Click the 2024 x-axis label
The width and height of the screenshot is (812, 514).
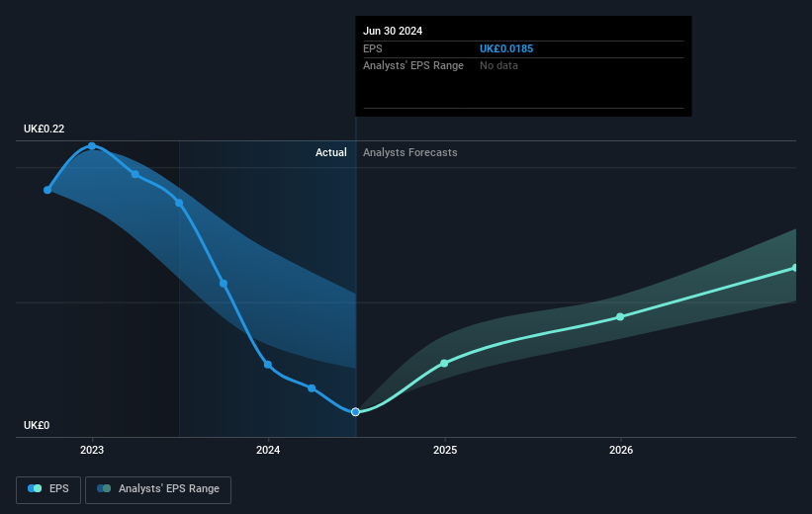pyautogui.click(x=268, y=450)
